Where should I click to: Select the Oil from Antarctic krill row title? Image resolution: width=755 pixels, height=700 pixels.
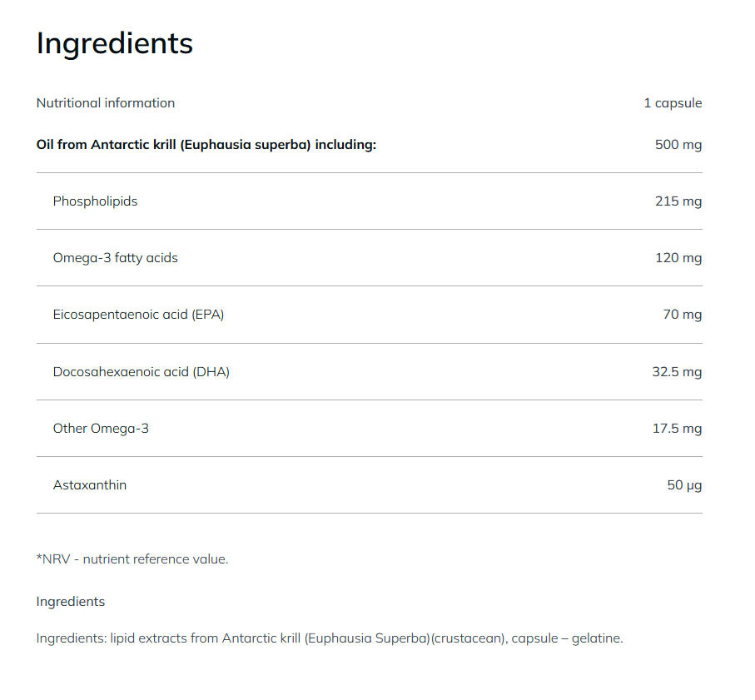[x=206, y=145]
